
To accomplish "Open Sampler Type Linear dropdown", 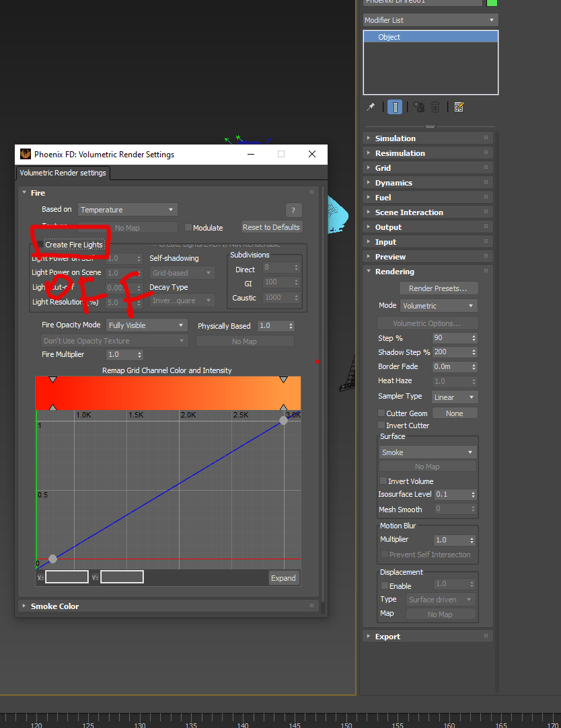I will click(455, 397).
